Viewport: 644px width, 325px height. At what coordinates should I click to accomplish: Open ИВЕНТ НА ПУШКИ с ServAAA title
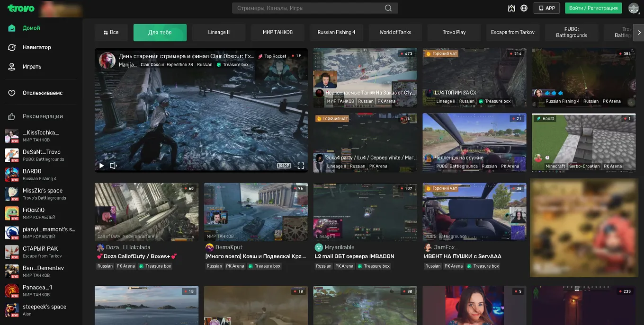(x=463, y=256)
